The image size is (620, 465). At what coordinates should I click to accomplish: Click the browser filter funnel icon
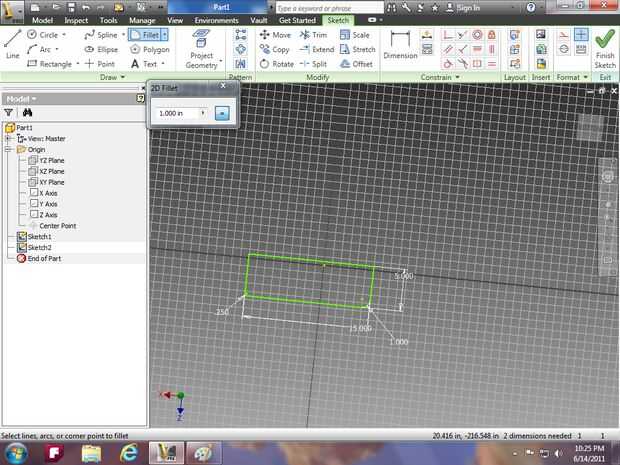pyautogui.click(x=8, y=113)
